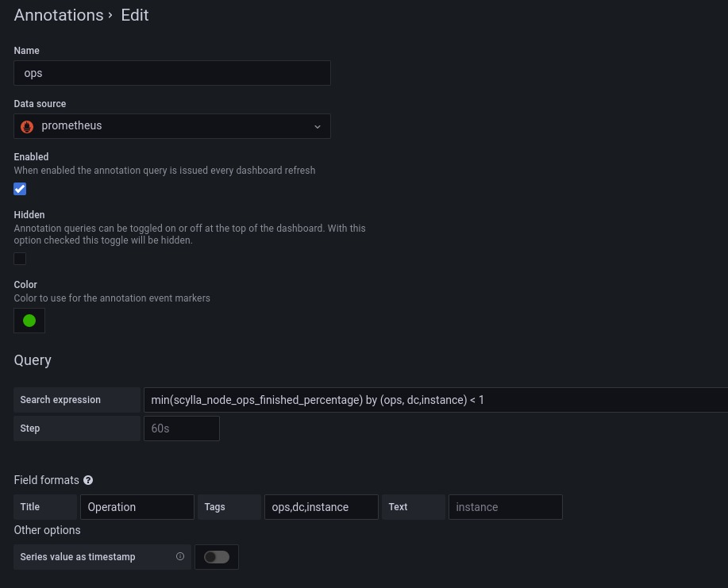Open the prometheus data source dropdown
Image resolution: width=728 pixels, height=588 pixels.
coord(172,126)
